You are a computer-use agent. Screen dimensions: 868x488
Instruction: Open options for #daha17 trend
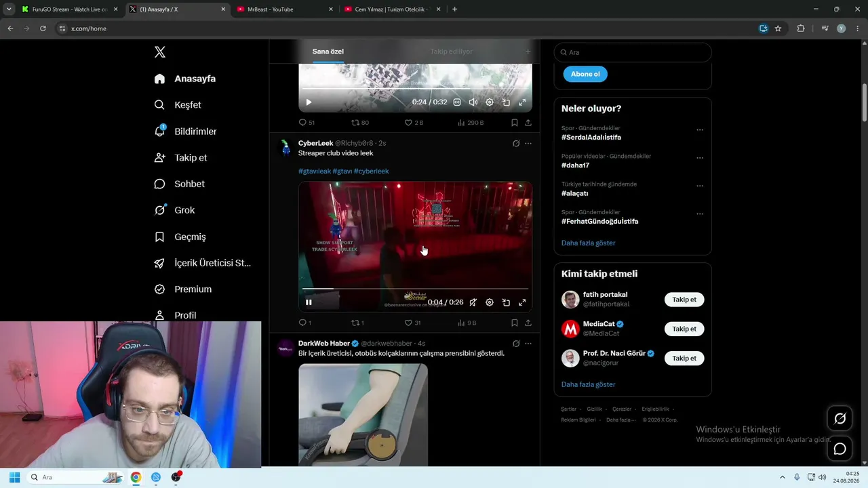(x=700, y=158)
